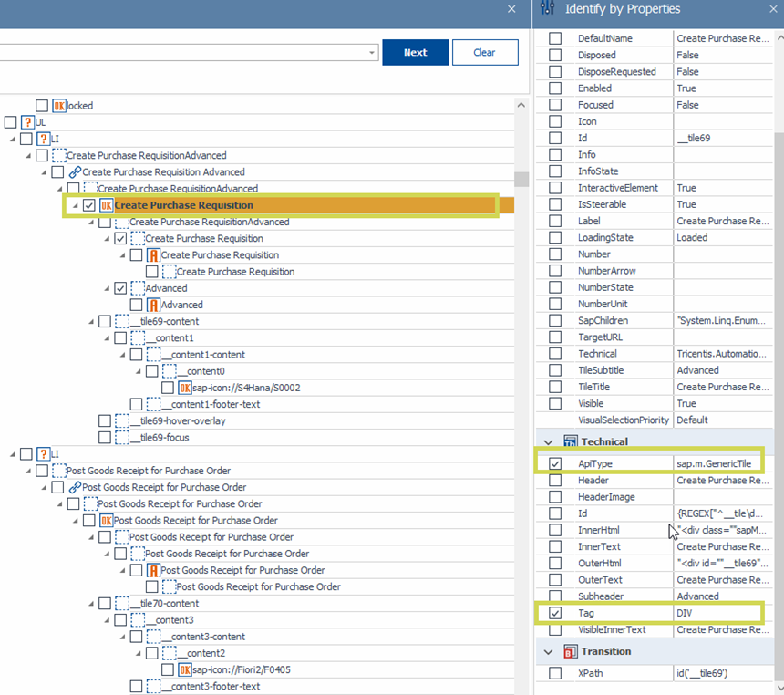The height and width of the screenshot is (695, 784).
Task: Click the Next button
Action: tap(415, 53)
